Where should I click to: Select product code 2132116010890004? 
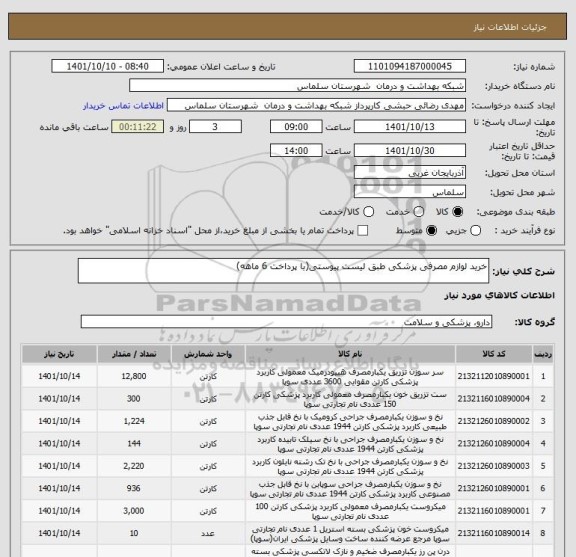[493, 399]
